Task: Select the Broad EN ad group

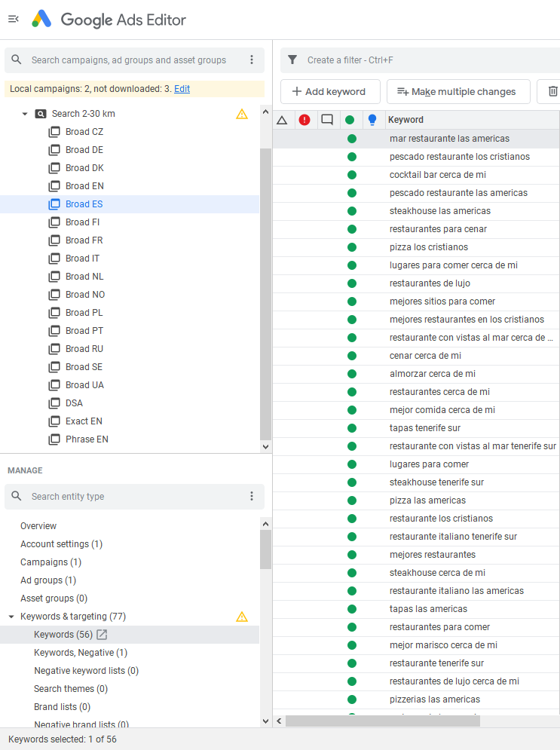Action: tap(84, 186)
